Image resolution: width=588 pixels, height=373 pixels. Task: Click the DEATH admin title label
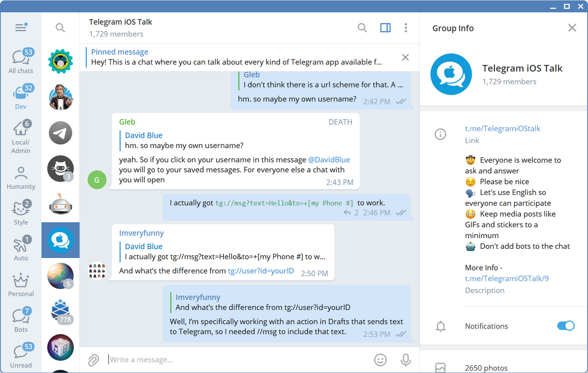[x=340, y=122]
